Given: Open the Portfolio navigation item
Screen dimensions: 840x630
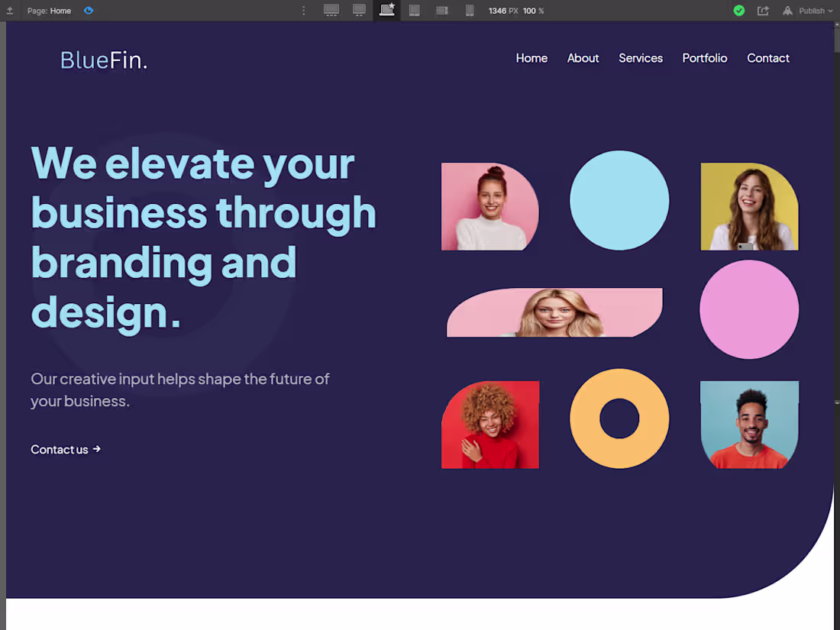Looking at the screenshot, I should (x=705, y=58).
